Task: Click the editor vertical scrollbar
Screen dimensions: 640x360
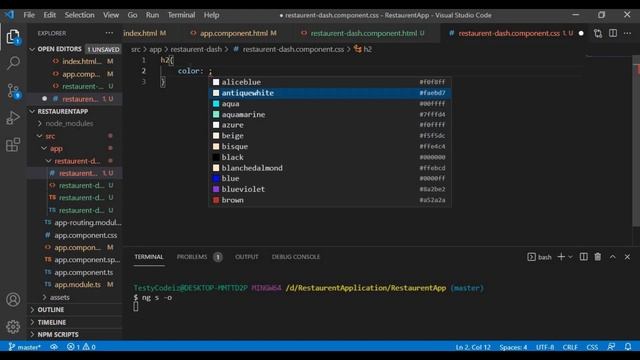Action: (636, 141)
